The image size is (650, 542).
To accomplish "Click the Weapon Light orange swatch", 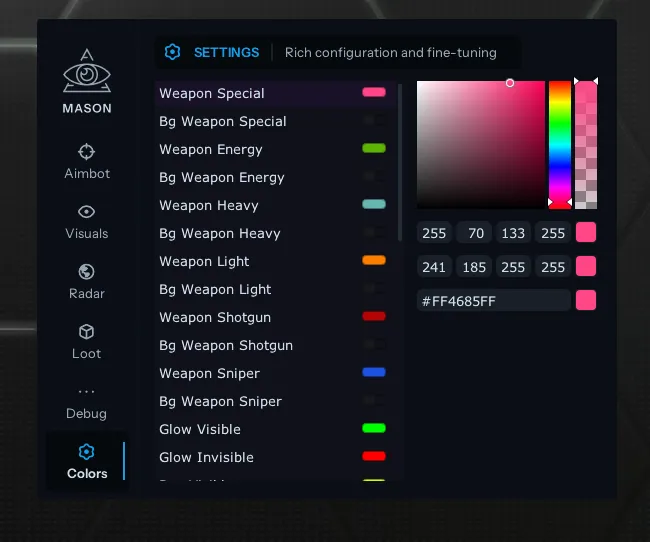I will (374, 260).
